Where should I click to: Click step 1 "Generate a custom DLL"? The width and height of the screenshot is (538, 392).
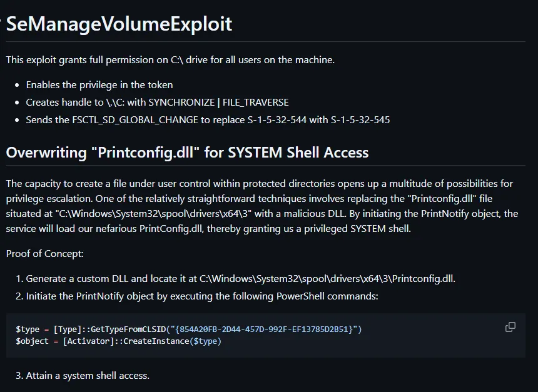pyautogui.click(x=240, y=278)
